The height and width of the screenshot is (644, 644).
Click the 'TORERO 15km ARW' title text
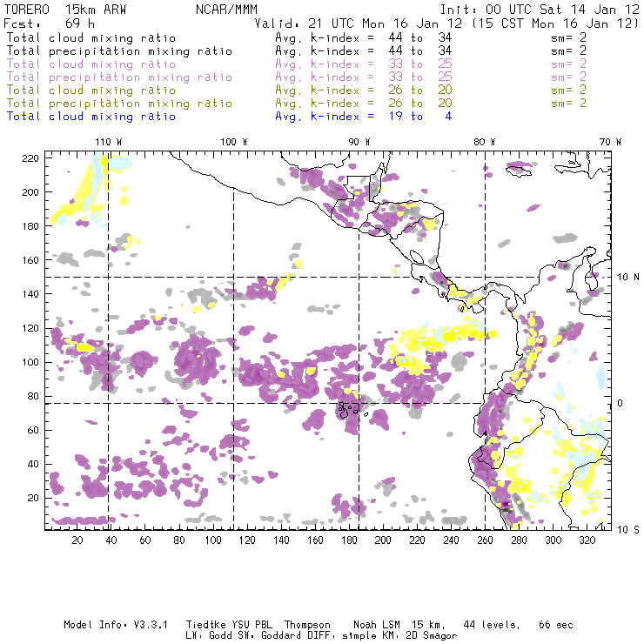[65, 10]
